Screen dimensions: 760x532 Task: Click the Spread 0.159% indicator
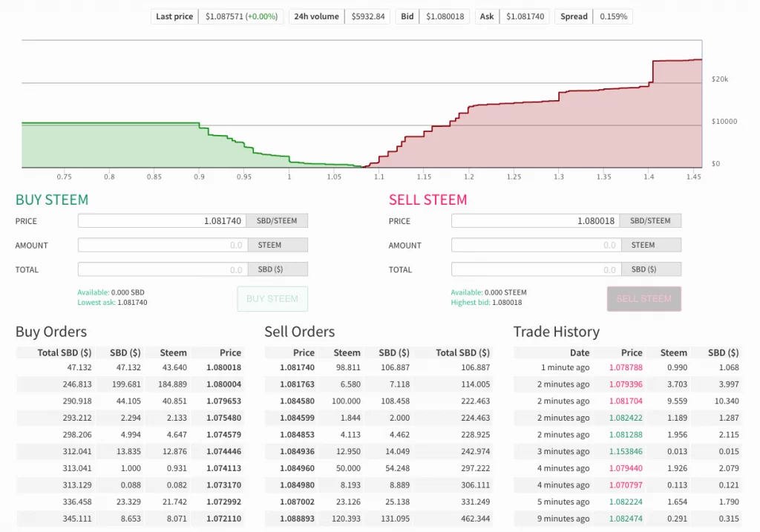pos(594,16)
